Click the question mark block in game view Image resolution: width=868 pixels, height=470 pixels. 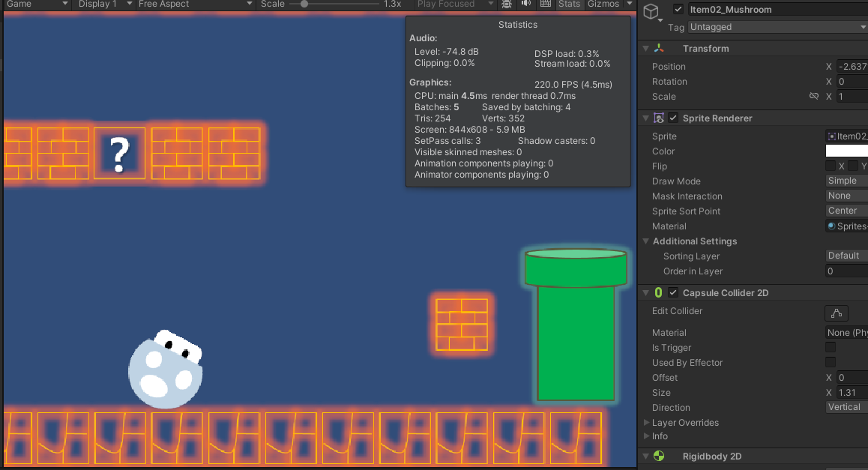click(120, 154)
